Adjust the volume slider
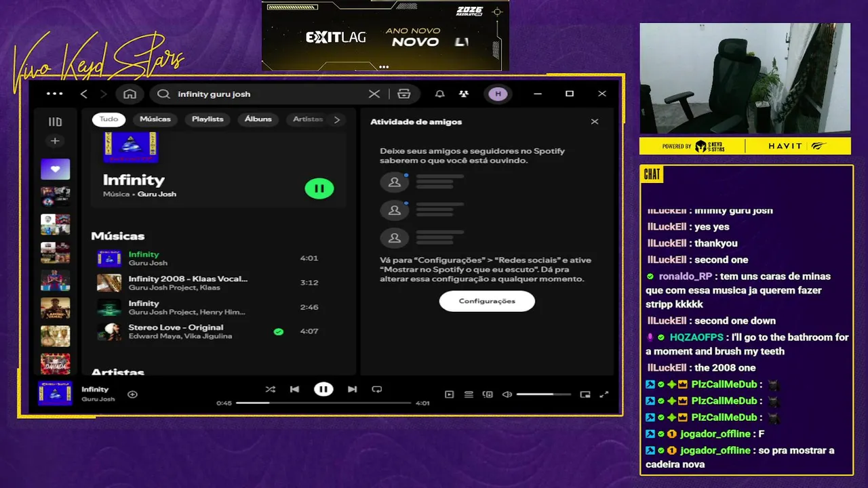868x488 pixels. [x=544, y=394]
